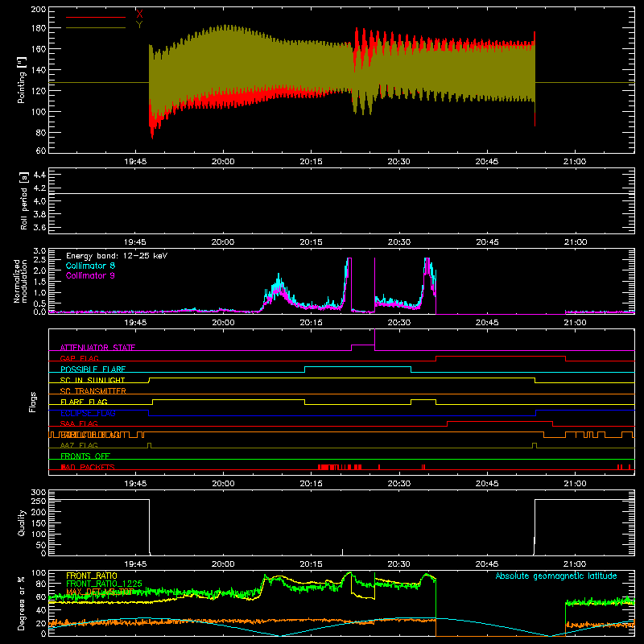Select the Absolute geomagnetic latitude legend text

pos(556,576)
